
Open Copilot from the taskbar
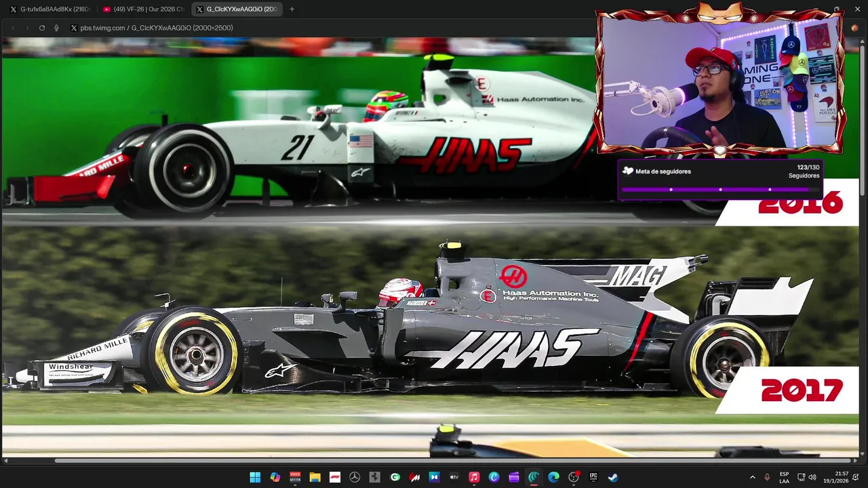tap(275, 477)
